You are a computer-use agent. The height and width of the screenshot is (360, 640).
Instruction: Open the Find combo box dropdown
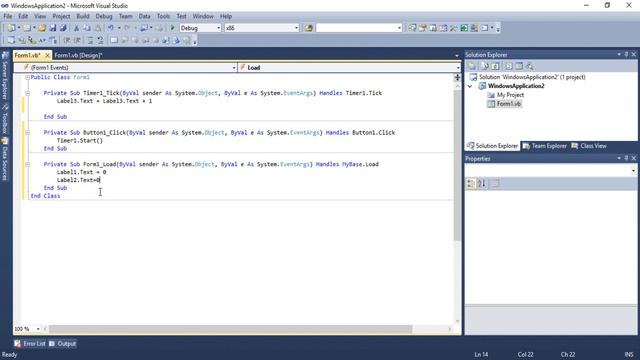[x=399, y=28]
